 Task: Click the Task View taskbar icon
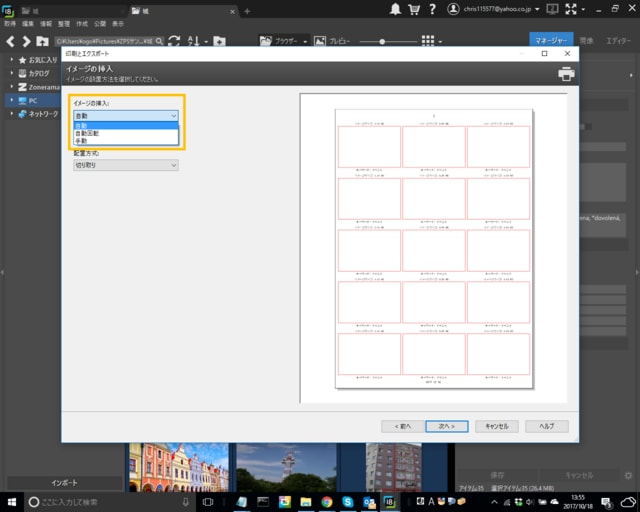[210, 501]
